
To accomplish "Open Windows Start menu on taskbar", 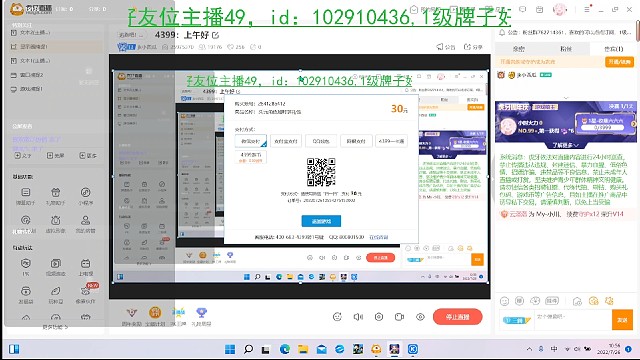I will pos(230,349).
